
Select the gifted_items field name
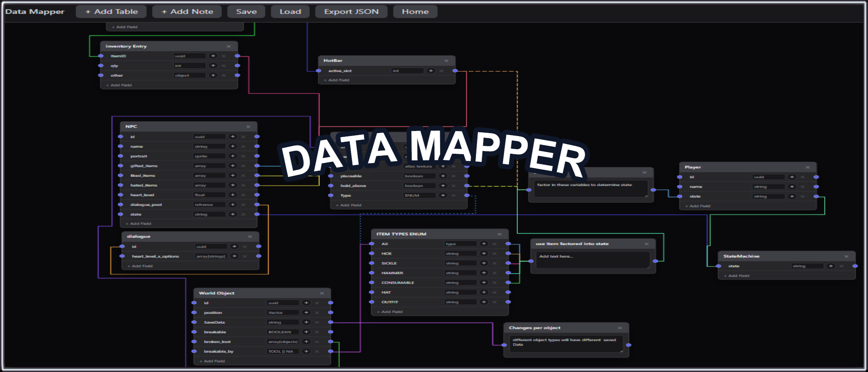pos(144,166)
